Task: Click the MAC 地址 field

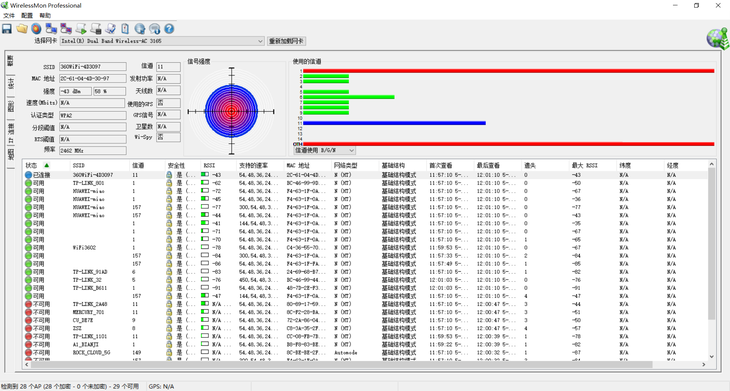Action: [93, 79]
